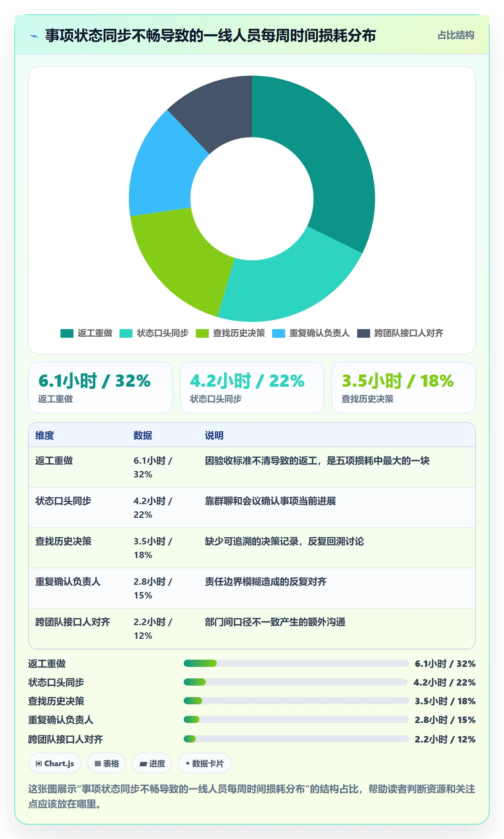This screenshot has height=839, width=504.
Task: Click the description 部门间口径不一致产生的额外沟通
Action: [275, 622]
